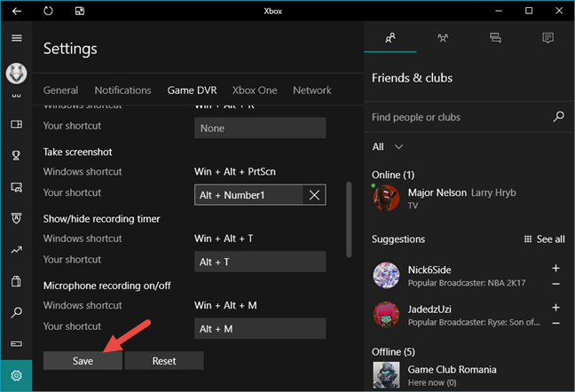The width and height of the screenshot is (575, 392).
Task: Open Game DVR captures icon in sidebar
Action: coord(17,187)
